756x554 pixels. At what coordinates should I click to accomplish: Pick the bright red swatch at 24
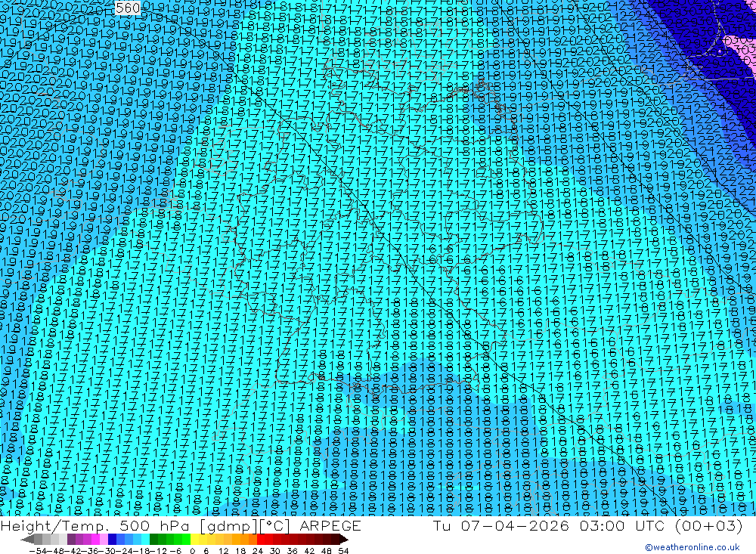261,539
